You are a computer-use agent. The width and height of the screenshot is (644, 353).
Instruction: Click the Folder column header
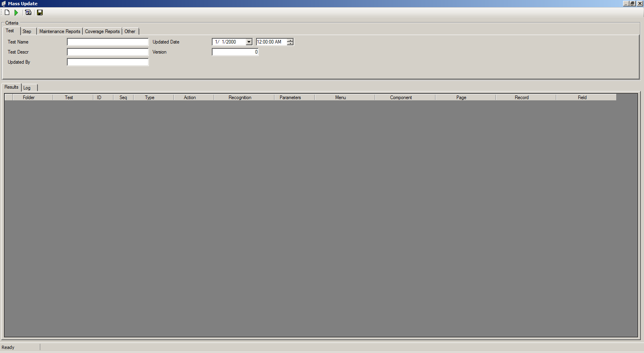[29, 98]
